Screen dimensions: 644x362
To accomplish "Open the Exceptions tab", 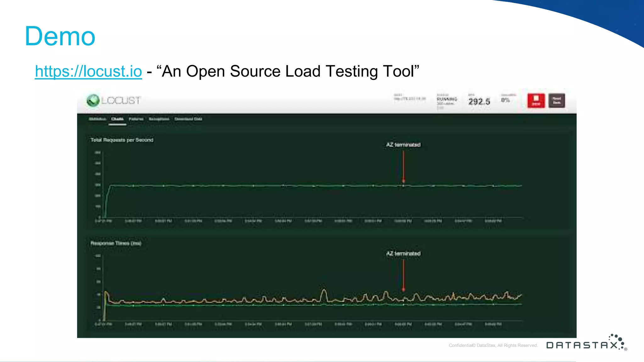I will 159,119.
